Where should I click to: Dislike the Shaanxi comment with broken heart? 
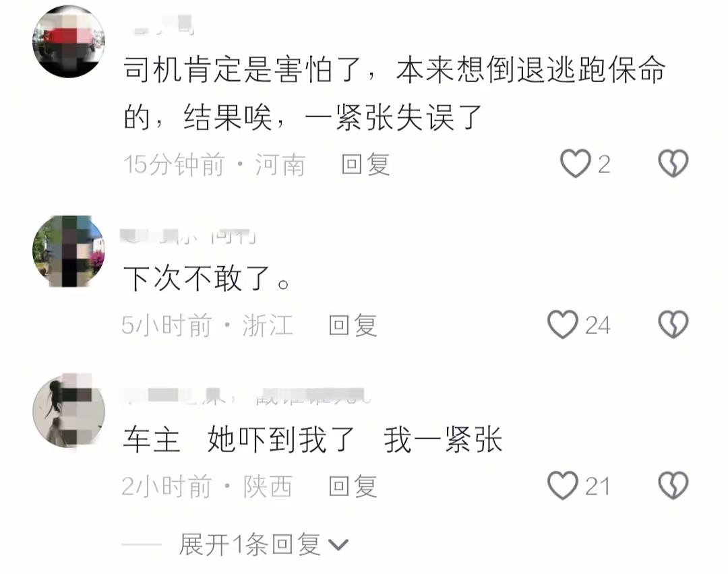point(673,485)
